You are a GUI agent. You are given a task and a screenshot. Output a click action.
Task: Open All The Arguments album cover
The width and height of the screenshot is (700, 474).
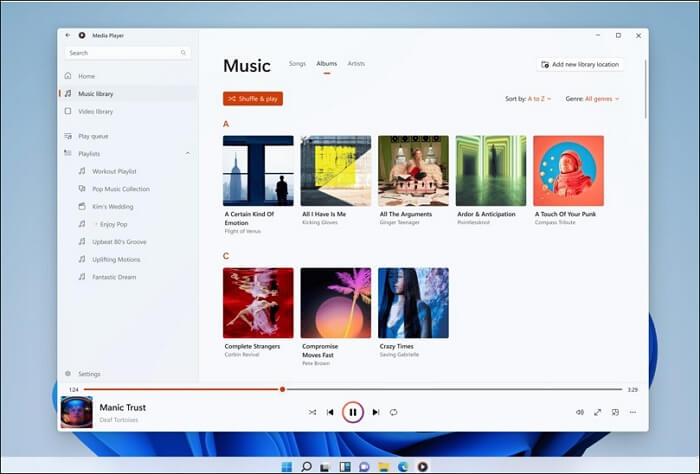[413, 170]
